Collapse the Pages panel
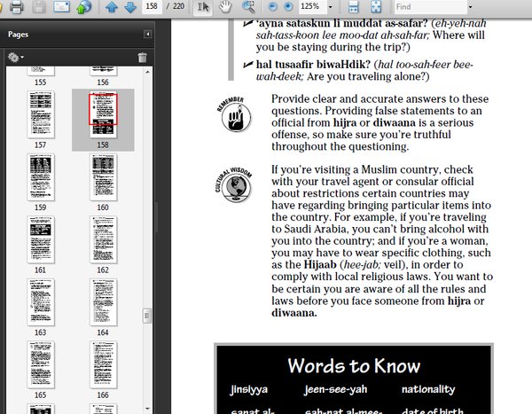532x414 pixels. coord(147,34)
